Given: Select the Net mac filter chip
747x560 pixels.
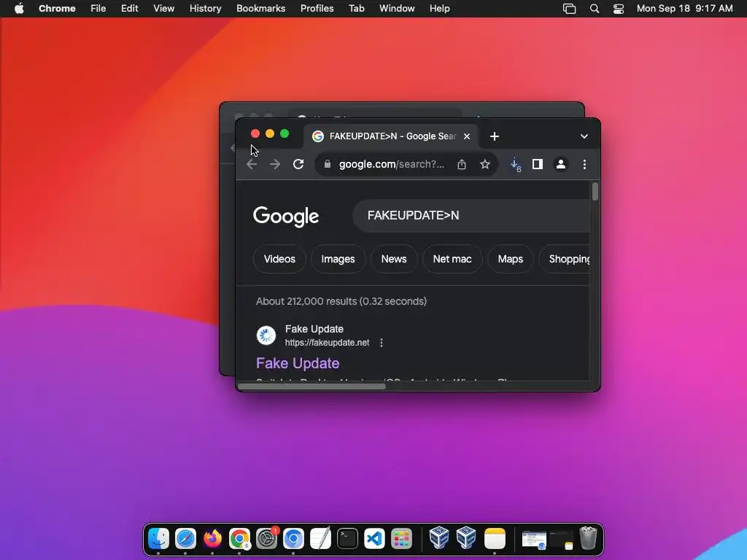Looking at the screenshot, I should point(452,259).
